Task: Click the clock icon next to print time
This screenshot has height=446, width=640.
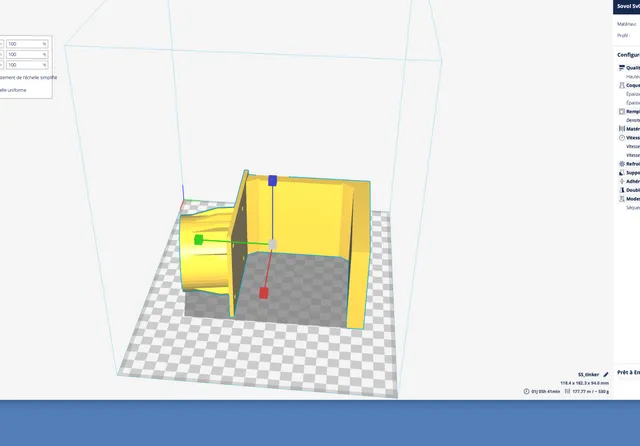Action: tap(527, 391)
